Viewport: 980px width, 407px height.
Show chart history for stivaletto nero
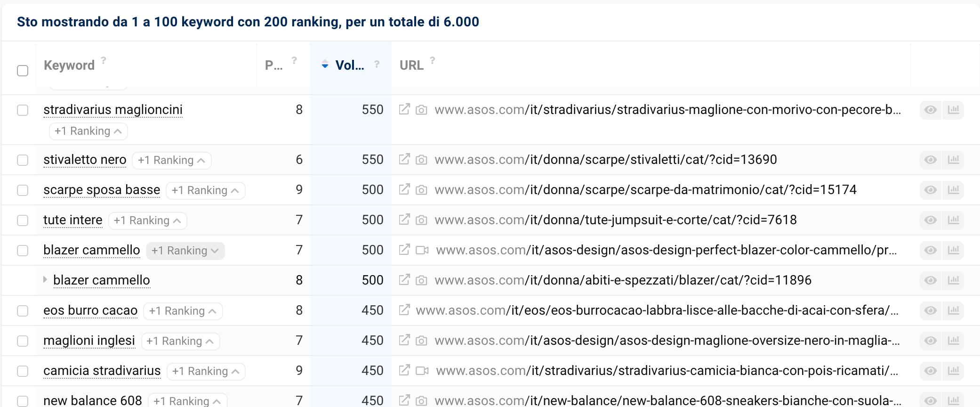point(953,160)
